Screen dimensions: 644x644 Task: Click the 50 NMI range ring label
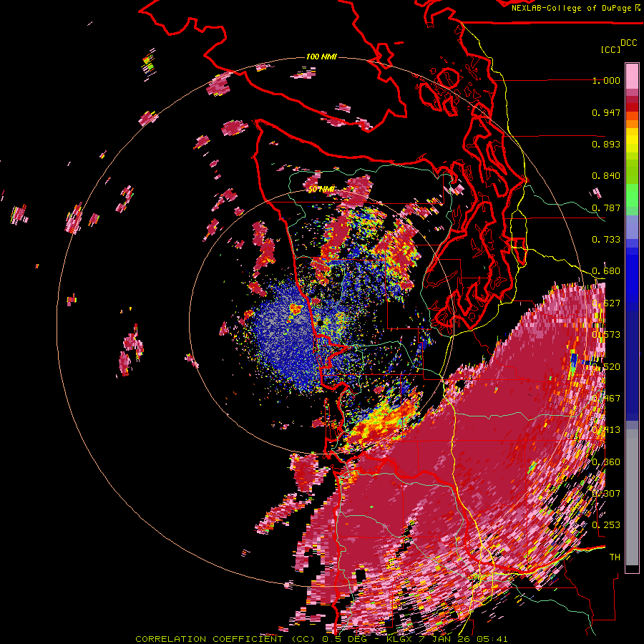point(321,190)
